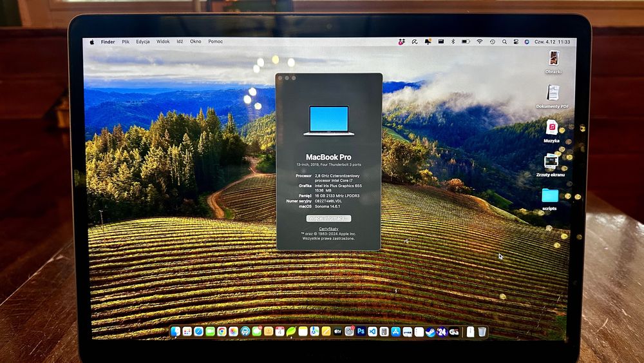Open the Plik menu
The height and width of the screenshot is (363, 644).
(x=126, y=41)
